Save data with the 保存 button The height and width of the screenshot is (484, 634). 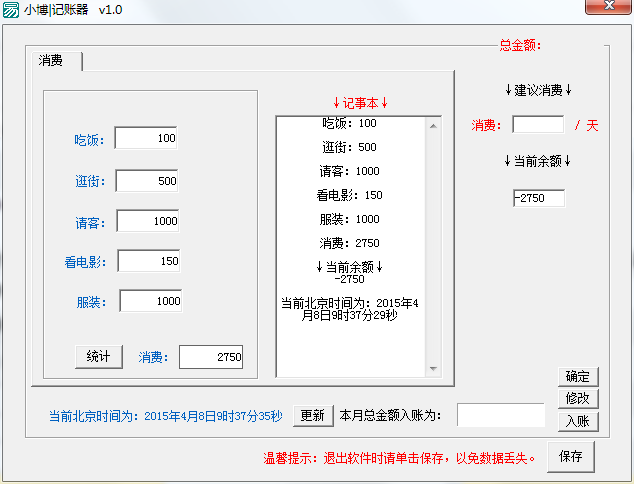[x=571, y=456]
